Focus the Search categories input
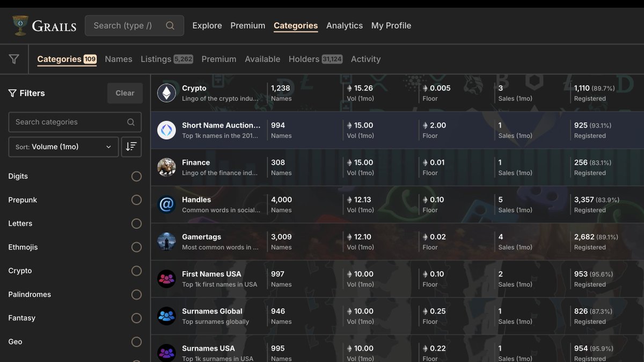The width and height of the screenshot is (644, 362). [x=75, y=122]
